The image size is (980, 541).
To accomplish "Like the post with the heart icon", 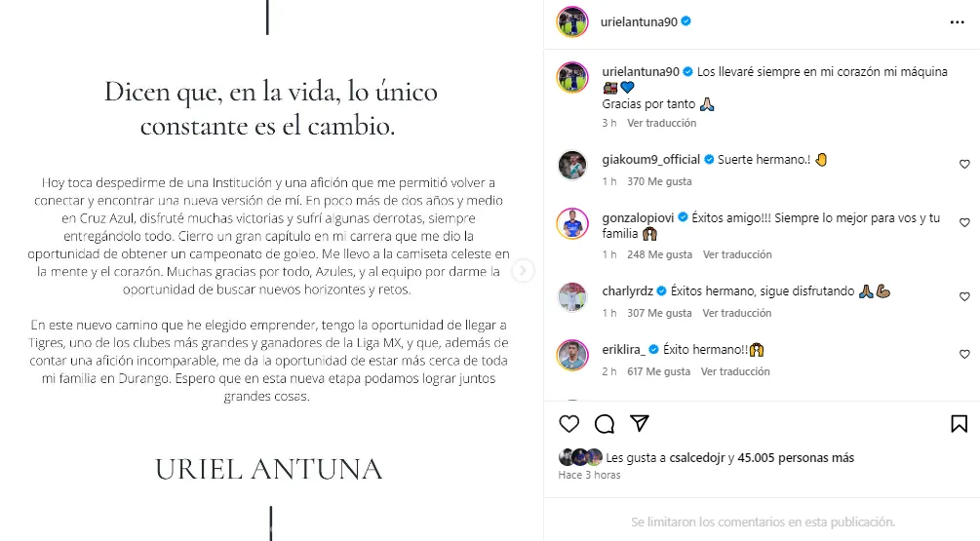I will pos(568,424).
